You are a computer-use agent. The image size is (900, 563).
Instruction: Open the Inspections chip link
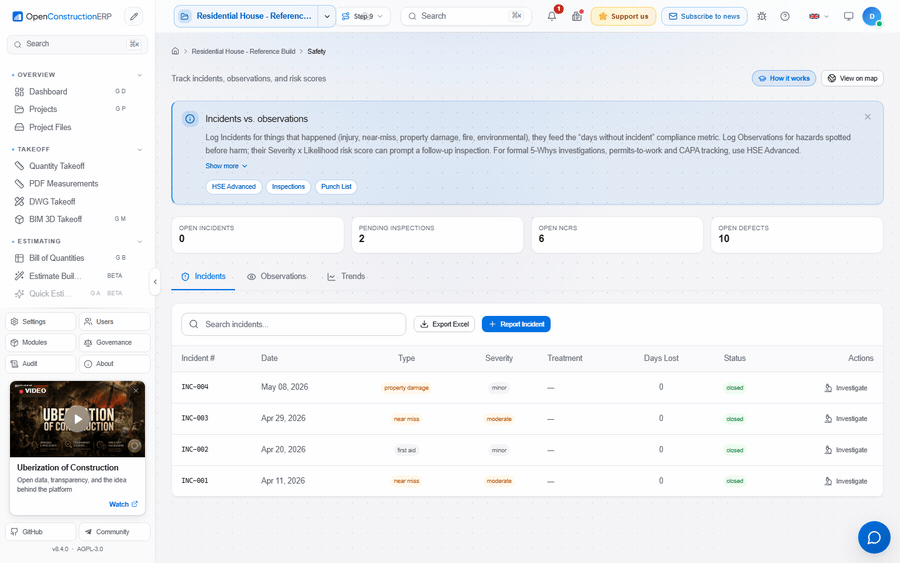[x=288, y=187]
